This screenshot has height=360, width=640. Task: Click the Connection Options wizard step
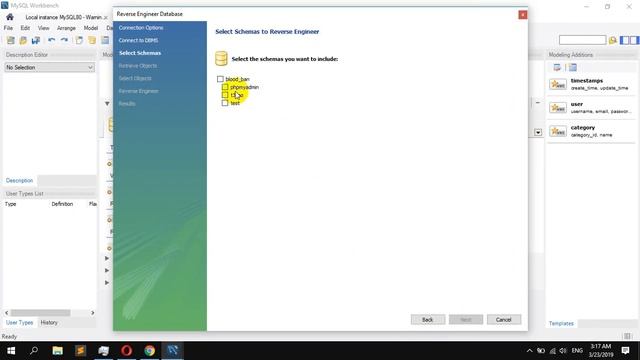[141, 28]
